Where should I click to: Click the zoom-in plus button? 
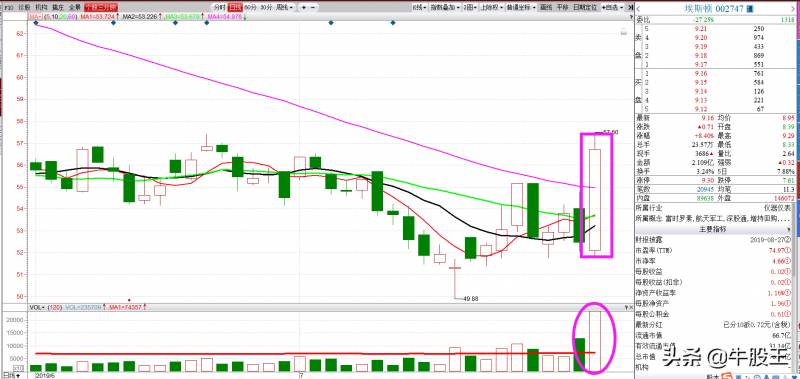[304, 7]
